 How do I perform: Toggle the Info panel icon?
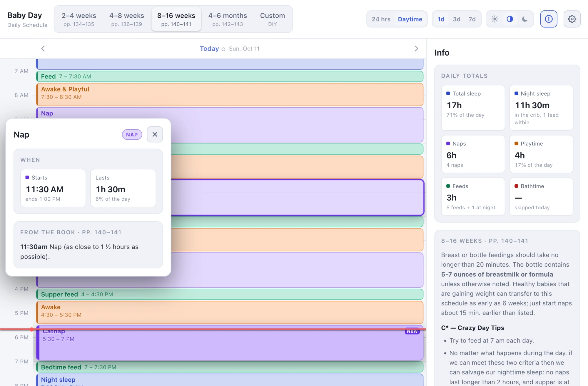(549, 19)
